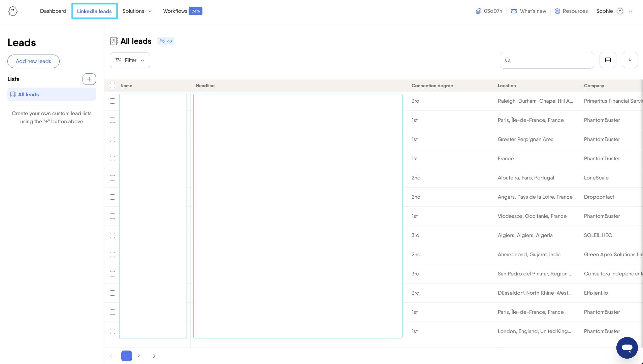643x364 pixels.
Task: Select the Angers, Pays de la Loire lead
Action: point(112,197)
